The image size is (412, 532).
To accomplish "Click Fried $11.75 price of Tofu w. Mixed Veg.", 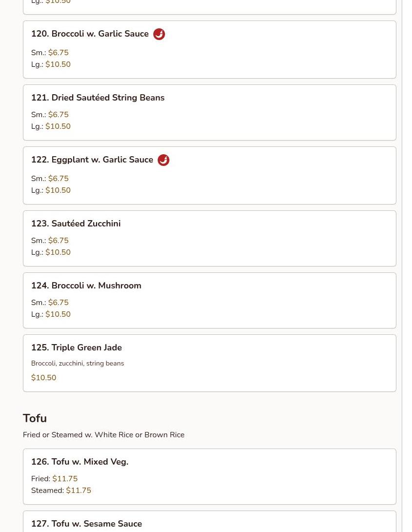I will [64, 479].
